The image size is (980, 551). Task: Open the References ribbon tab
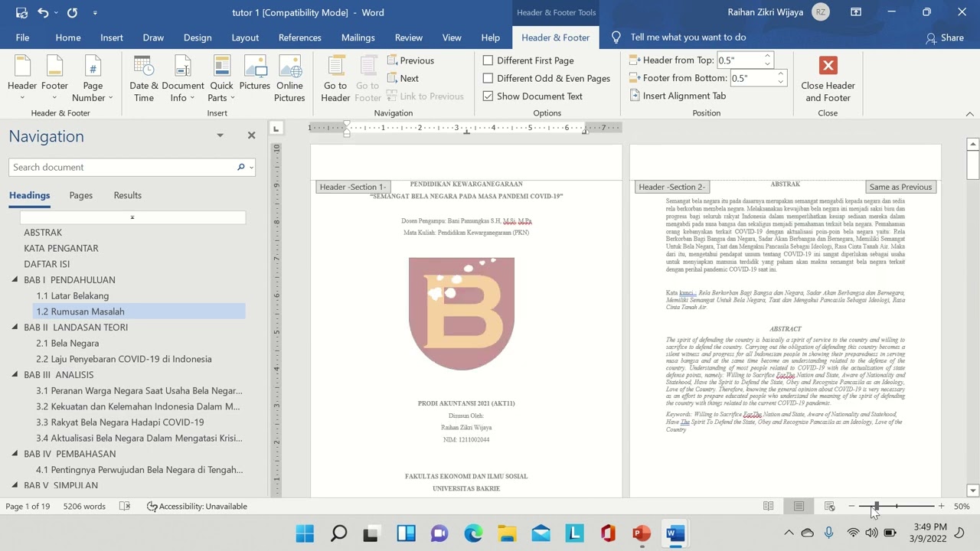coord(299,37)
